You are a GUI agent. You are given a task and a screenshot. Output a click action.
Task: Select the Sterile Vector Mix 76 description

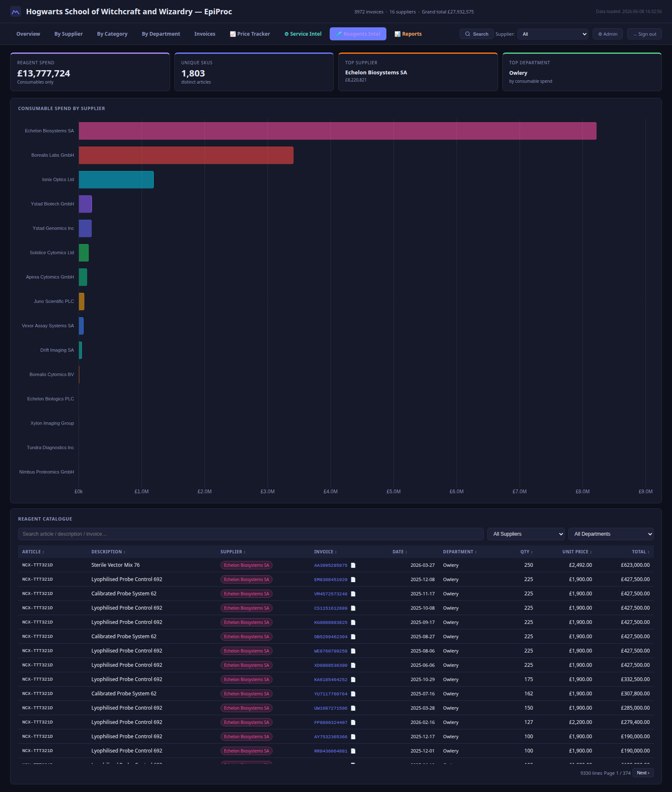(x=115, y=565)
